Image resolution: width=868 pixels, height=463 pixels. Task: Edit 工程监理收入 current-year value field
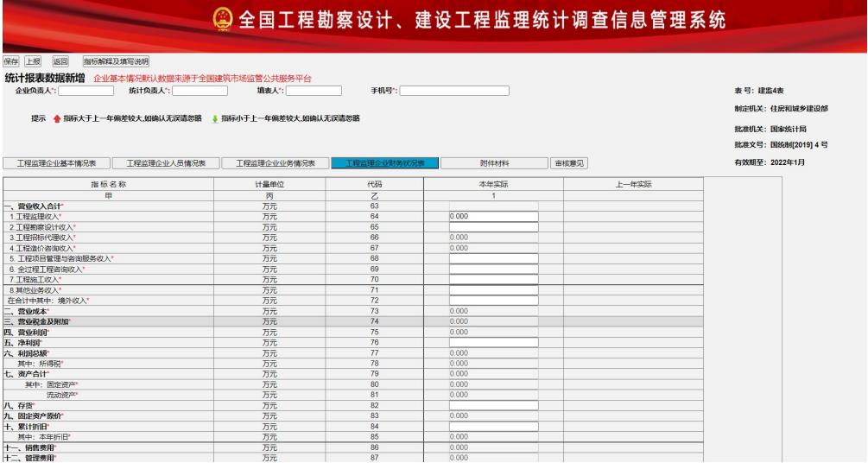[492, 217]
